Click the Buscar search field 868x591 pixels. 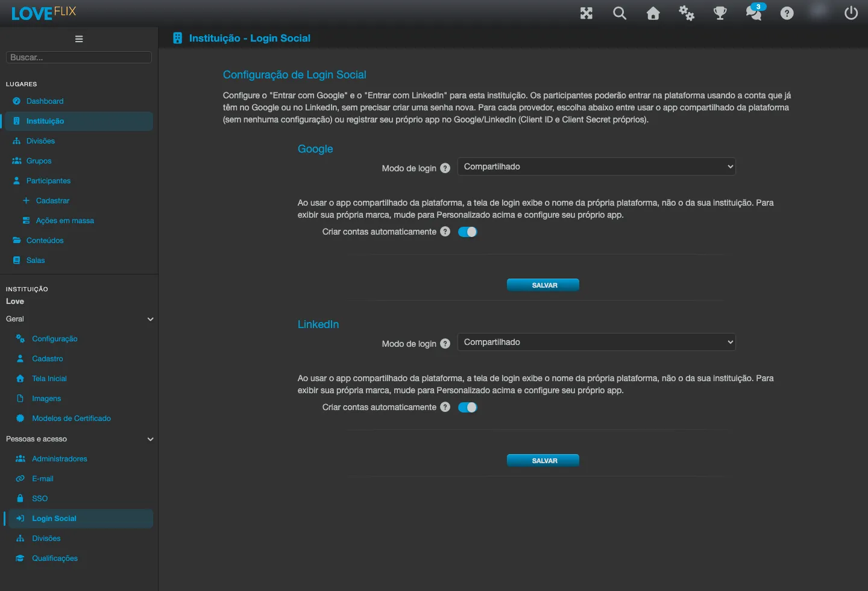78,57
